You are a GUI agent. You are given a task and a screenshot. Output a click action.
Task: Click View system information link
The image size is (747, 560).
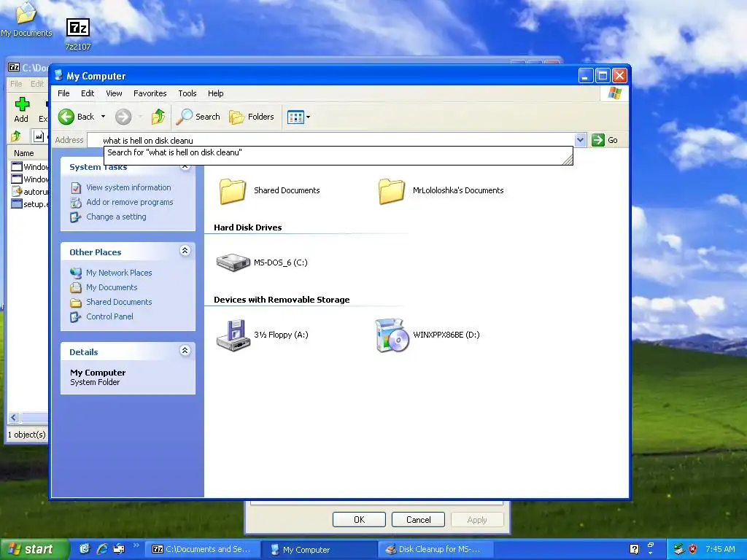pyautogui.click(x=128, y=187)
